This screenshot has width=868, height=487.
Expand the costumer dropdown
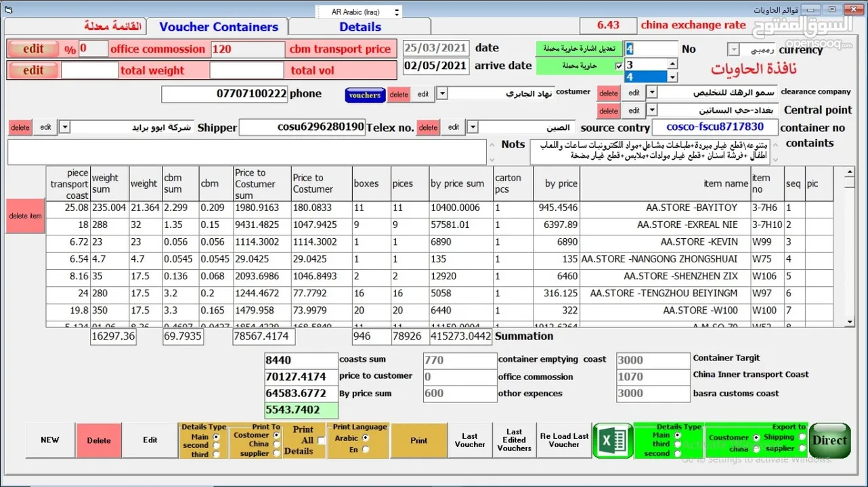pyautogui.click(x=441, y=93)
